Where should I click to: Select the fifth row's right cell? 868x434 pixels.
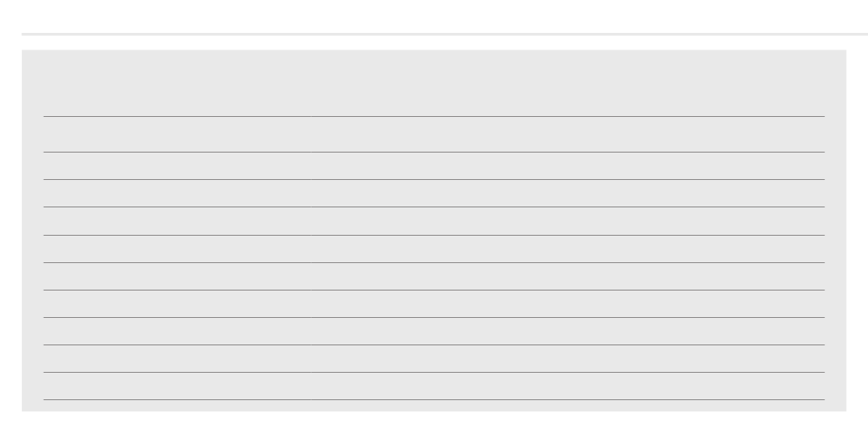point(568,249)
